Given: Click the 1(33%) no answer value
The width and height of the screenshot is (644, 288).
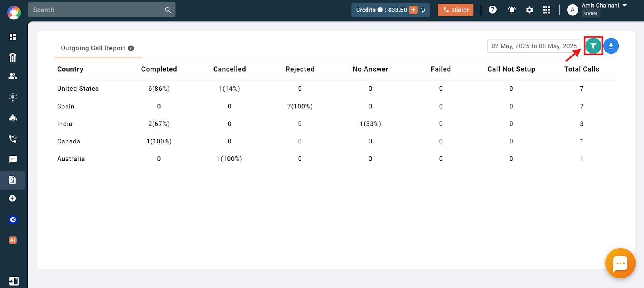Looking at the screenshot, I should click(370, 124).
